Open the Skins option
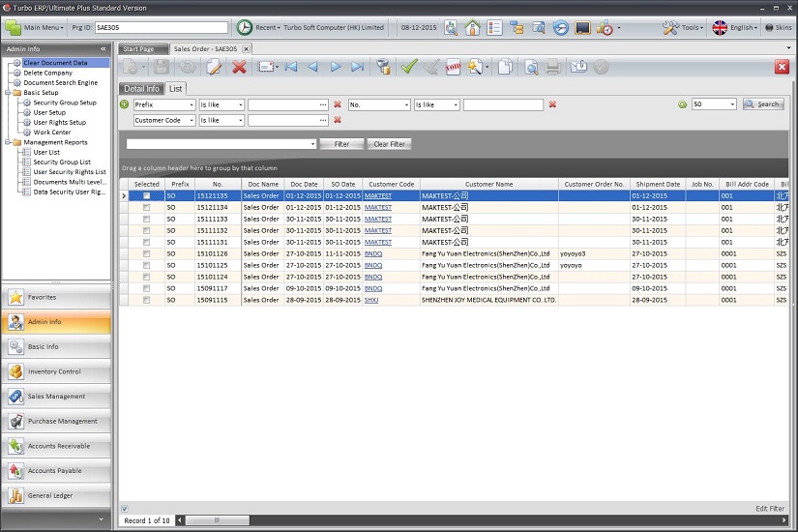Screen dimensions: 798x532 click(x=779, y=27)
